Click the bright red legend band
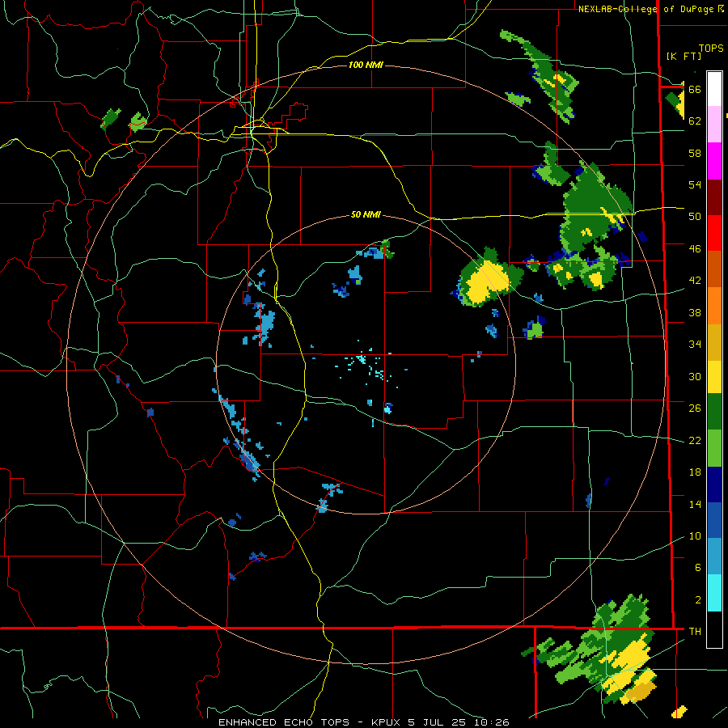This screenshot has width=728, height=728. pyautogui.click(x=714, y=233)
